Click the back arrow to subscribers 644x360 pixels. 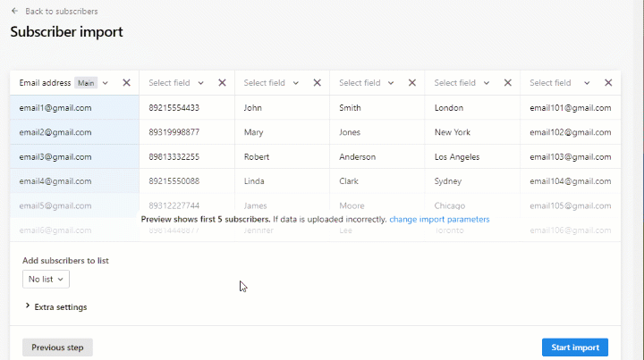click(15, 12)
